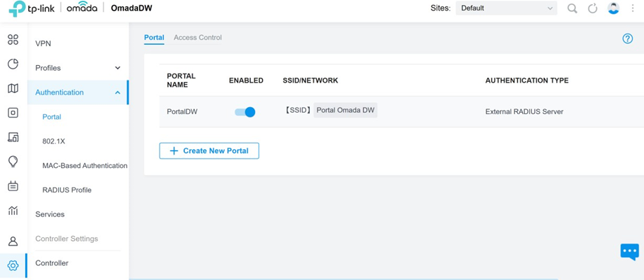The image size is (644, 280).
Task: Expand the Profiles menu section
Action: pyautogui.click(x=78, y=68)
